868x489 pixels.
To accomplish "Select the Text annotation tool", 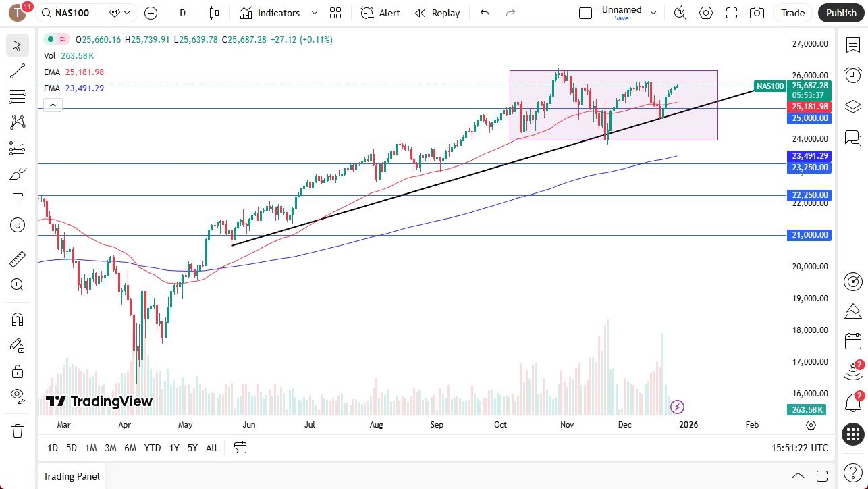I will click(17, 199).
